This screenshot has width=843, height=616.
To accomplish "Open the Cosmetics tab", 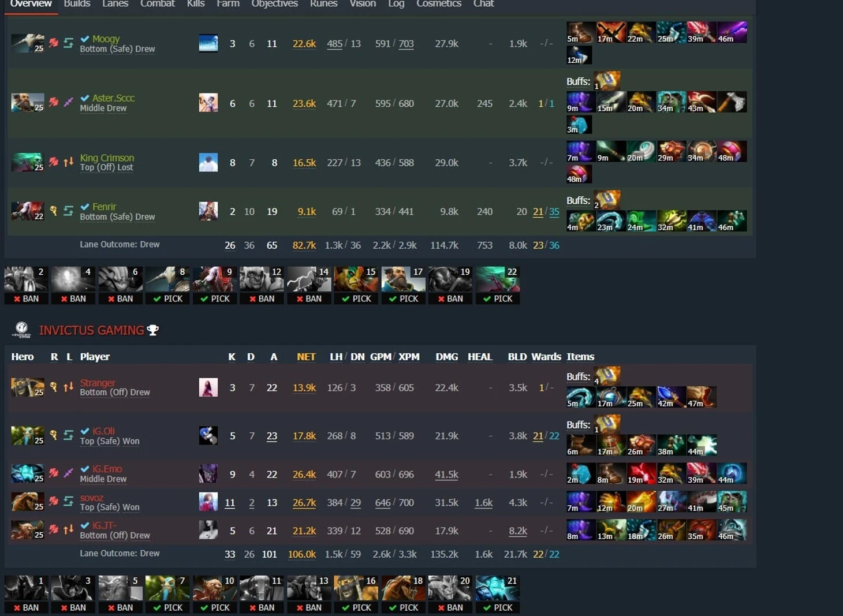I will coord(439,3).
